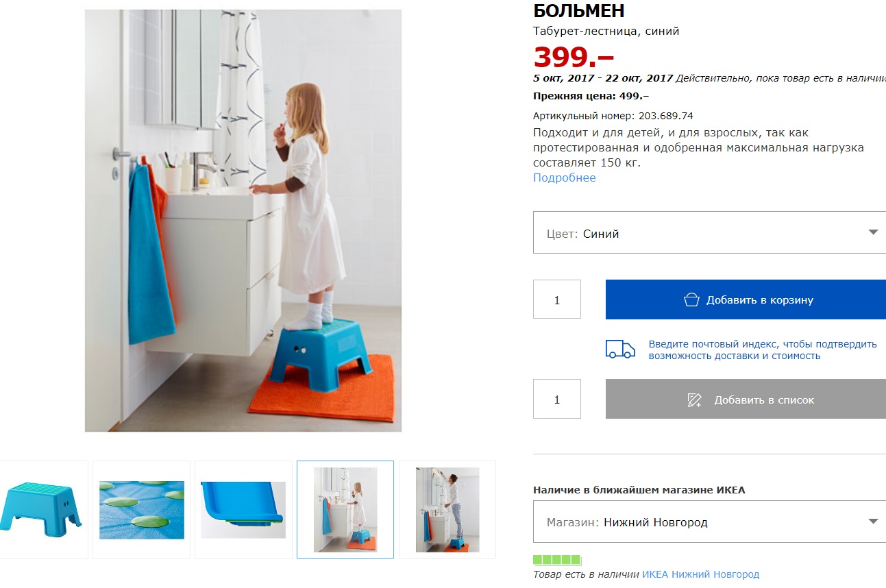Select the stool foot detail thumbnail

[x=243, y=509]
